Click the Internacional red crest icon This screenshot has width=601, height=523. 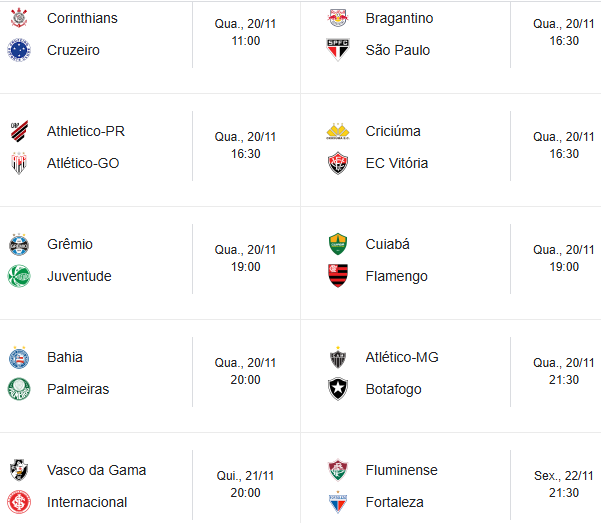(19, 502)
